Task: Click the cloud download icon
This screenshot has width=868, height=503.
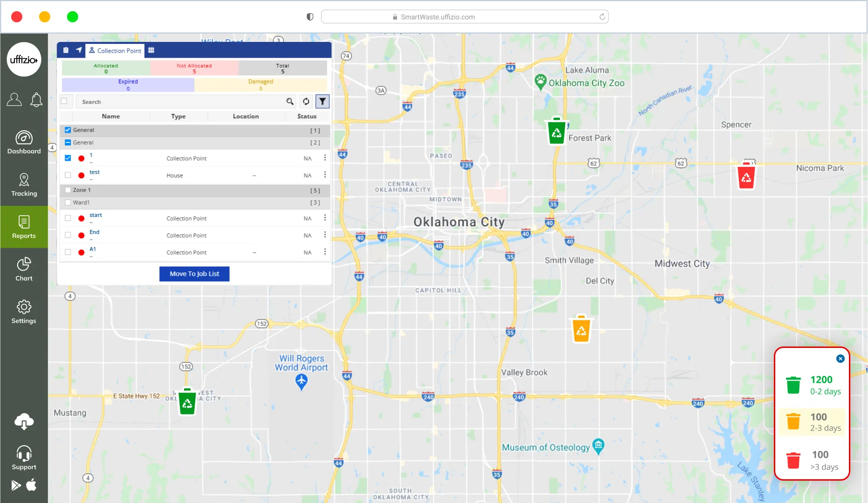Action: pos(24,421)
